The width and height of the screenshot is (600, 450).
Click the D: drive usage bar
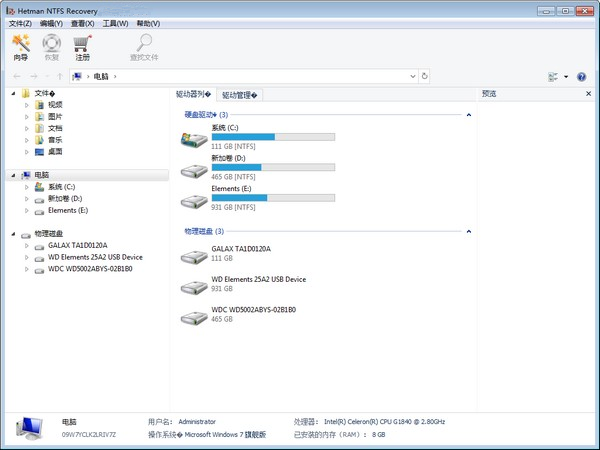coord(273,167)
